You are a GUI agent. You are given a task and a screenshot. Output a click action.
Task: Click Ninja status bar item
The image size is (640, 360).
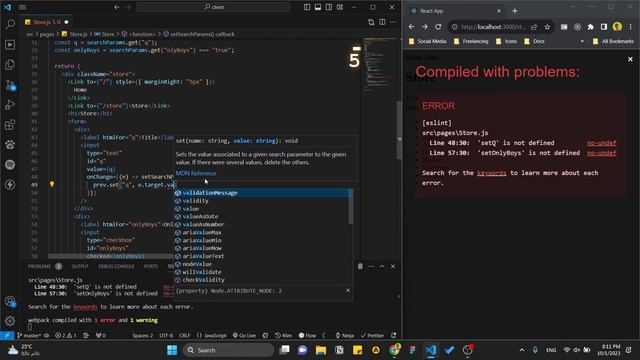[x=344, y=336]
